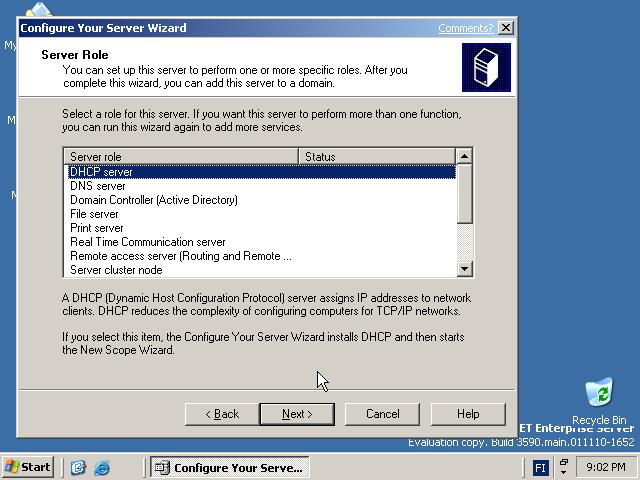
Task: Open the Start menu
Action: [28, 467]
